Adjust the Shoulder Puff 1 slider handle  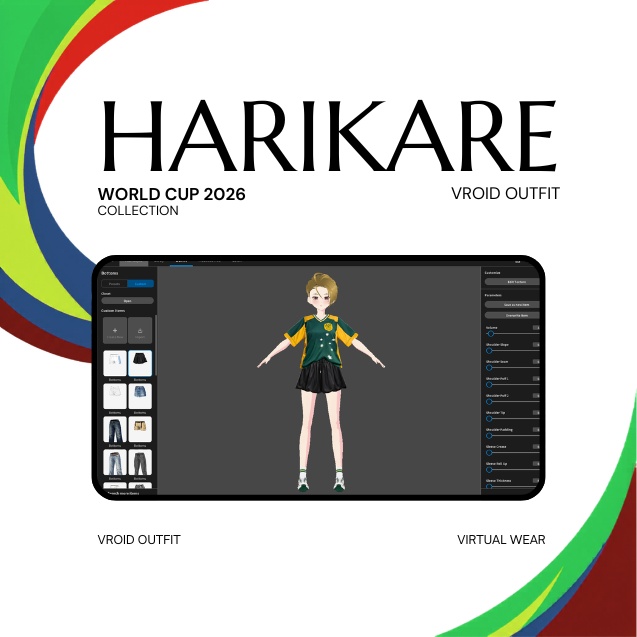pos(489,385)
